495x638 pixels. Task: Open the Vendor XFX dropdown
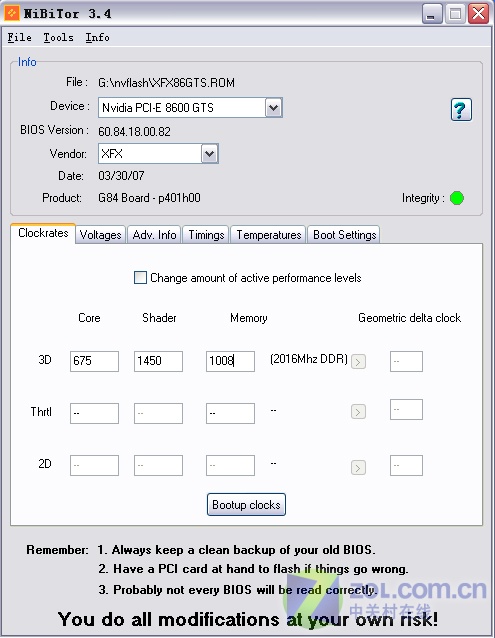pos(209,154)
